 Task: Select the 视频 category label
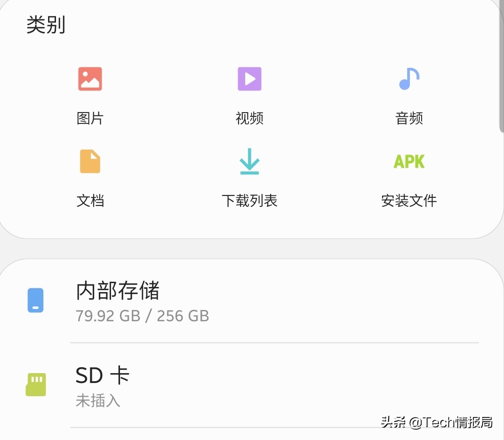249,118
